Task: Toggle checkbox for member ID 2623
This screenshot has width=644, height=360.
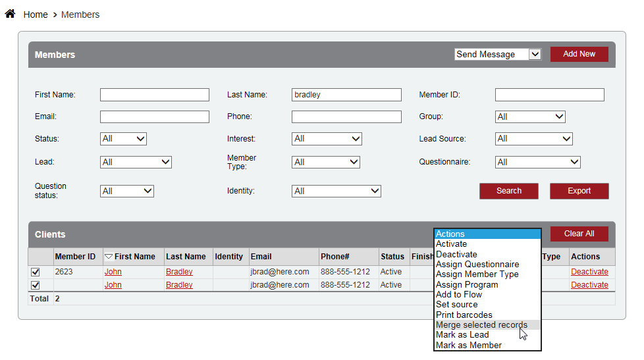Action: tap(36, 272)
